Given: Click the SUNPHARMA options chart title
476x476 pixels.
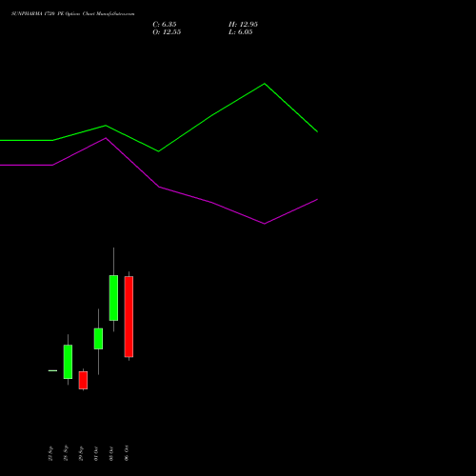Looking at the screenshot, I should click(73, 14).
